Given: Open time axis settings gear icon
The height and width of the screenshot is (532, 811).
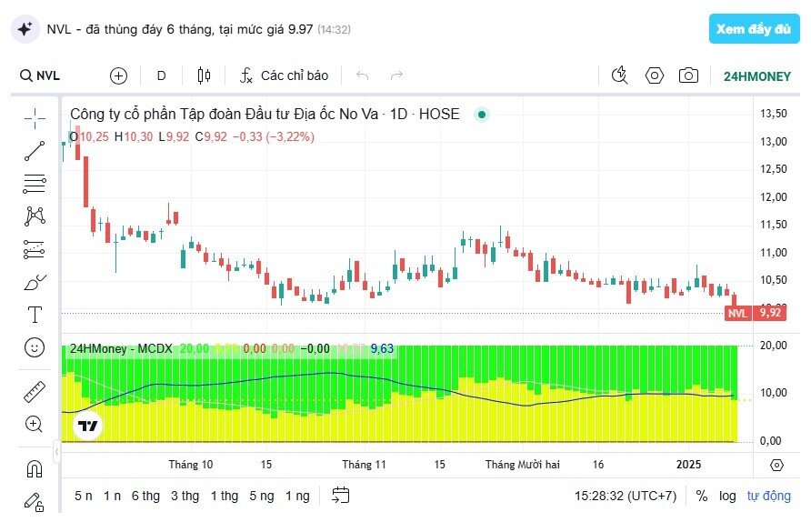Looking at the screenshot, I should pos(776,465).
